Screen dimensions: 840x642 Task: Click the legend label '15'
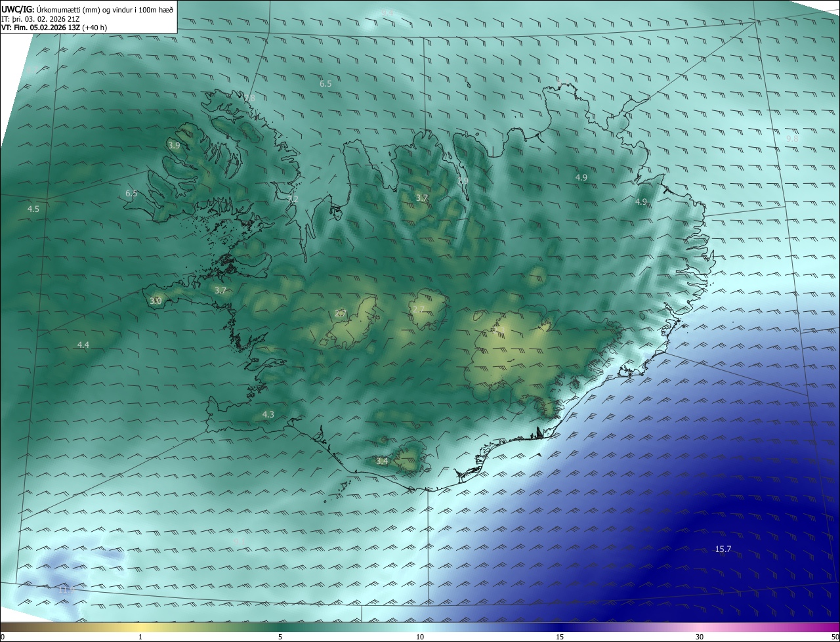click(x=560, y=637)
